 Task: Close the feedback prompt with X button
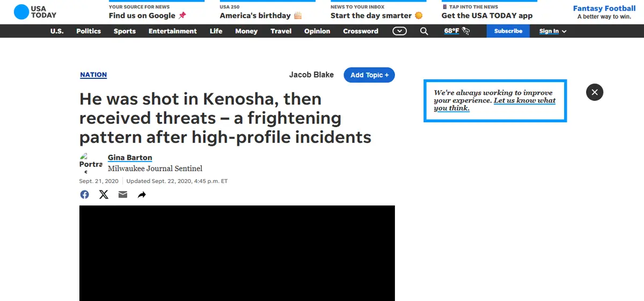[x=595, y=92]
